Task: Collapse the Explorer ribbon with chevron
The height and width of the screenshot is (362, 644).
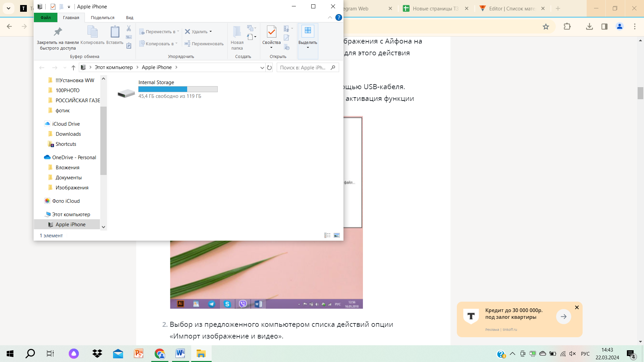Action: pos(330,17)
